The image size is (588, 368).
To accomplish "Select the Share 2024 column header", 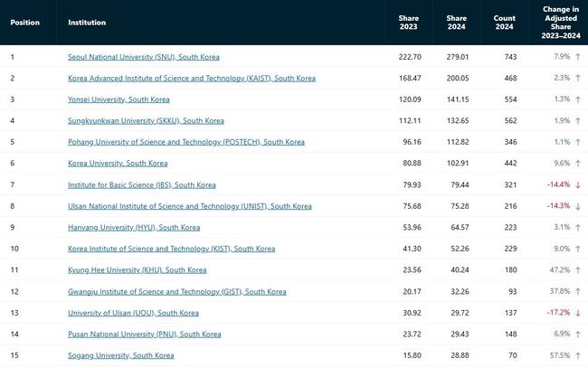I will (x=456, y=23).
